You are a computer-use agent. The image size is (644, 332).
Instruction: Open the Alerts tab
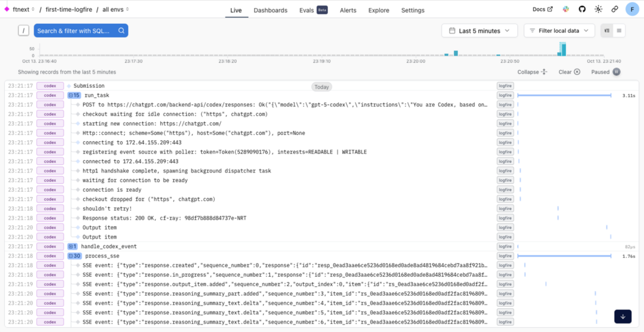click(348, 10)
